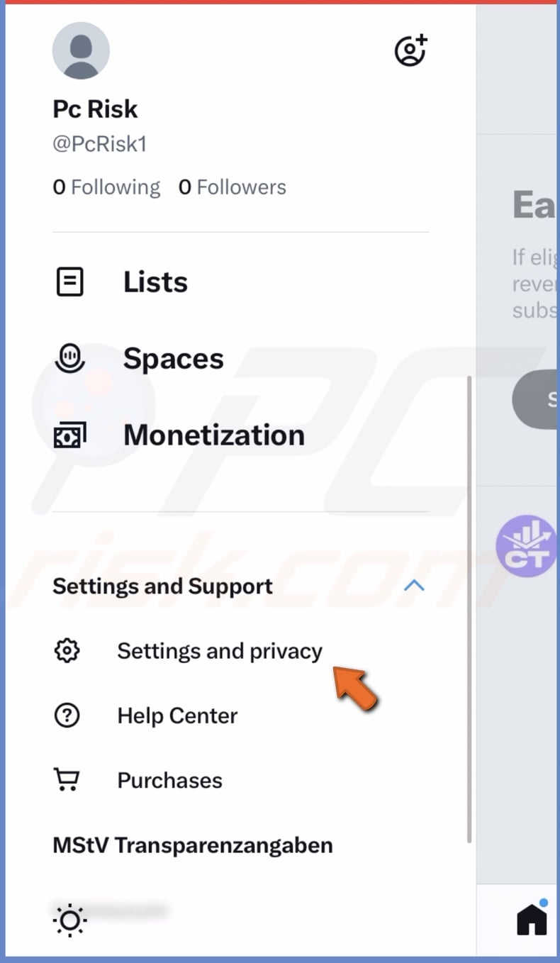Tap the purple CT profile avatar
Viewport: 560px width, 963px height.
coord(526,545)
